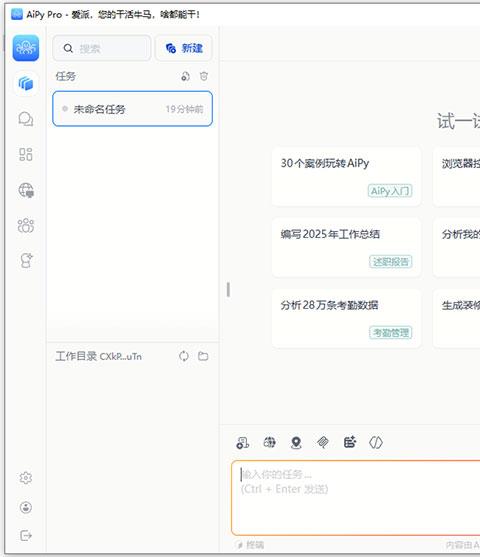
Task: Click the refresh icon next to 任务 header
Action: (x=185, y=76)
